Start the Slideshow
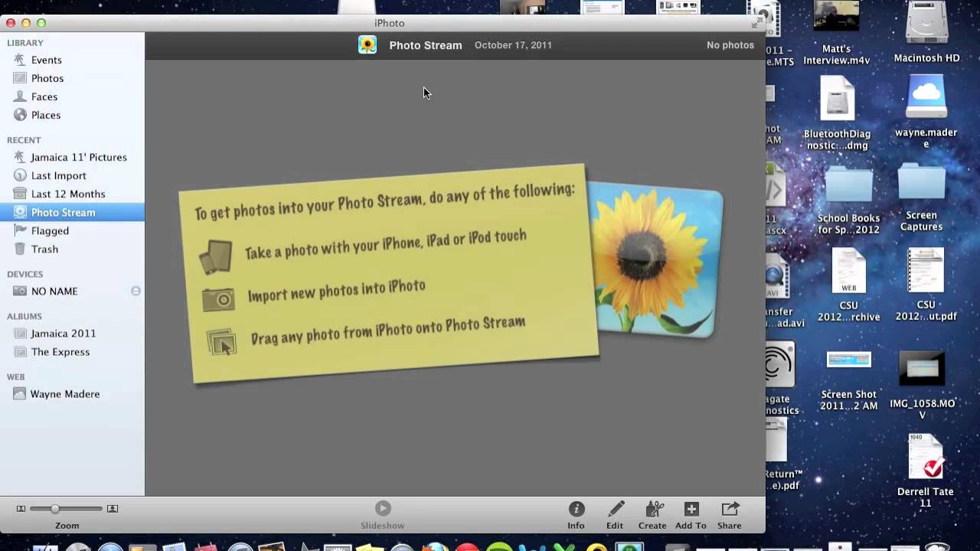Screen dimensions: 980x551 [x=383, y=514]
